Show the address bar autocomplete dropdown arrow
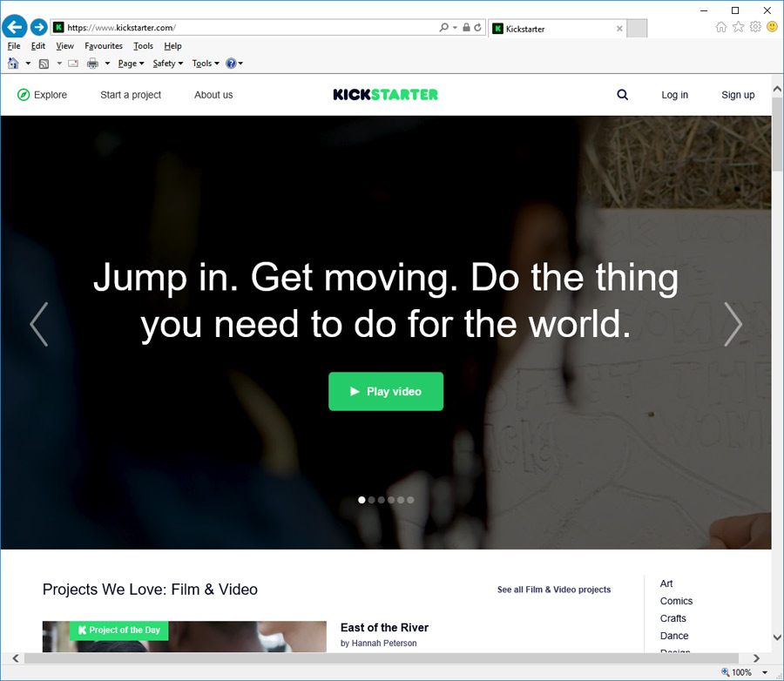The width and height of the screenshot is (784, 681). pos(455,28)
